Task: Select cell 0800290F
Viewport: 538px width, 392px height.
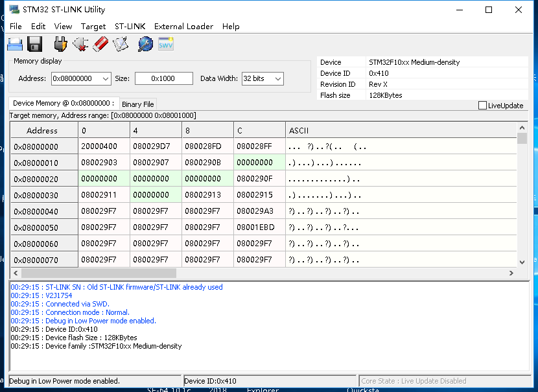Action: tap(259, 179)
